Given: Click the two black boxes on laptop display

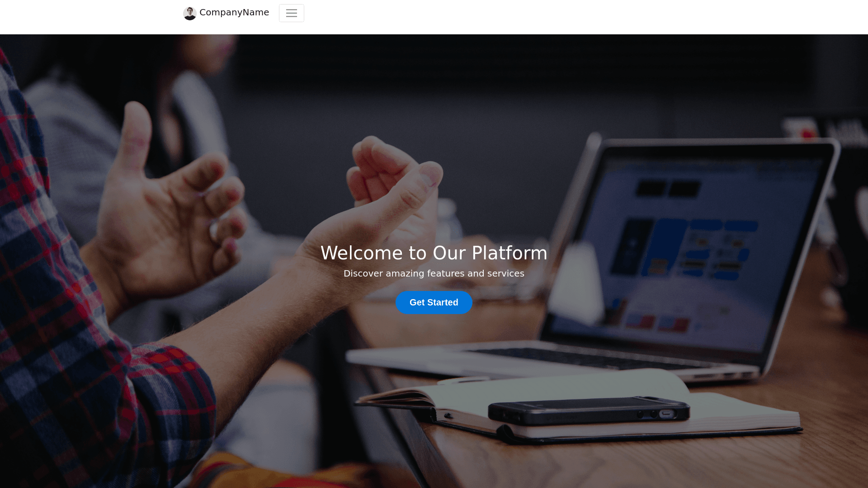Looking at the screenshot, I should pyautogui.click(x=668, y=188).
